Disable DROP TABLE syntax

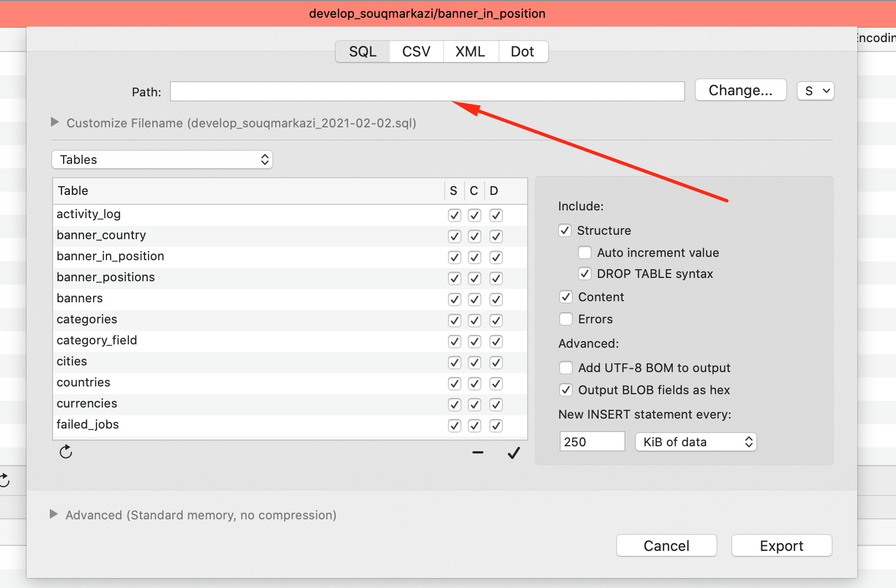point(584,274)
